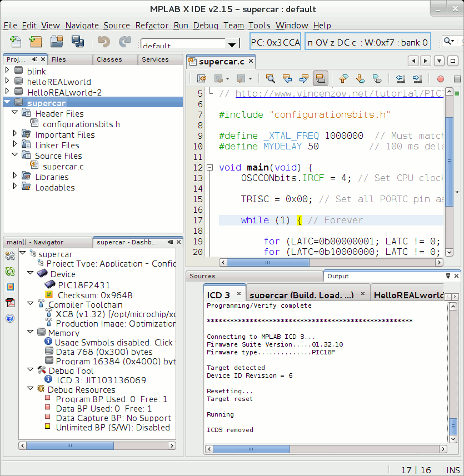Click the editor maximize window button
464x476 pixels.
click(453, 61)
